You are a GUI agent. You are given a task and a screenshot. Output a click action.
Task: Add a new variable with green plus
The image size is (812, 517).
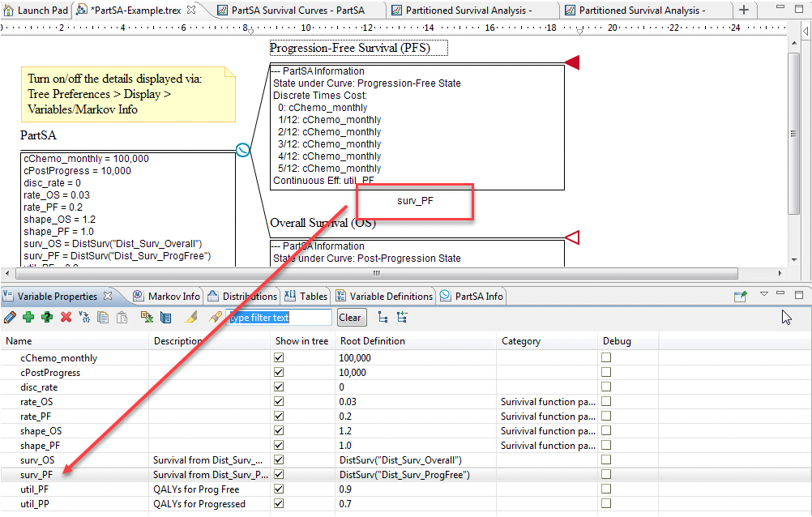tap(28, 318)
